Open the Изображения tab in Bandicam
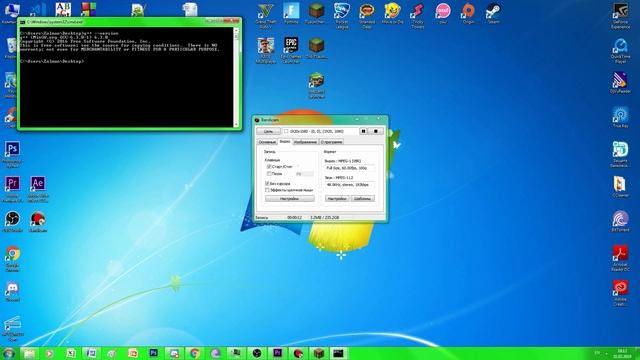This screenshot has height=360, width=640. click(305, 142)
